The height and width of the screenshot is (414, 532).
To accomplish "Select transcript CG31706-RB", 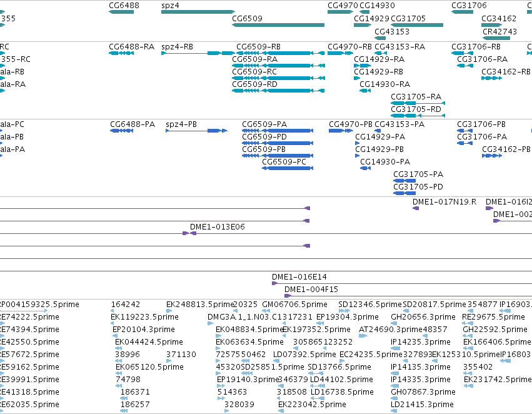I will click(462, 53).
